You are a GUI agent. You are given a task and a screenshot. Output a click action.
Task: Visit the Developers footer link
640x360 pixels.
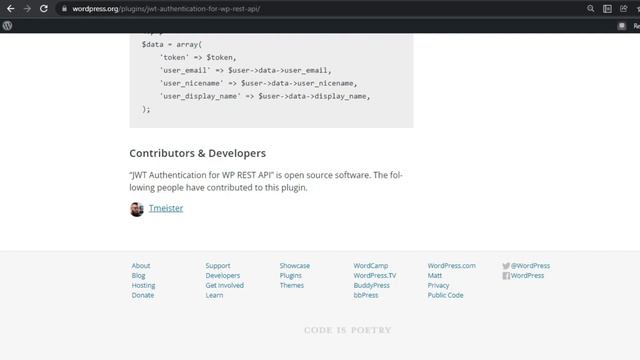click(x=223, y=276)
